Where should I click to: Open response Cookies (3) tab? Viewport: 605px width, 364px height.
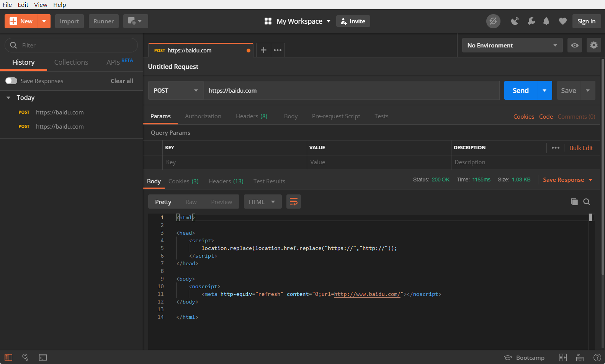tap(183, 181)
